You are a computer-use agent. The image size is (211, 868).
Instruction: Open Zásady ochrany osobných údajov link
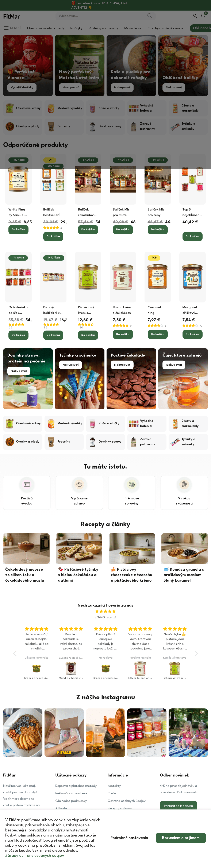click(x=34, y=855)
